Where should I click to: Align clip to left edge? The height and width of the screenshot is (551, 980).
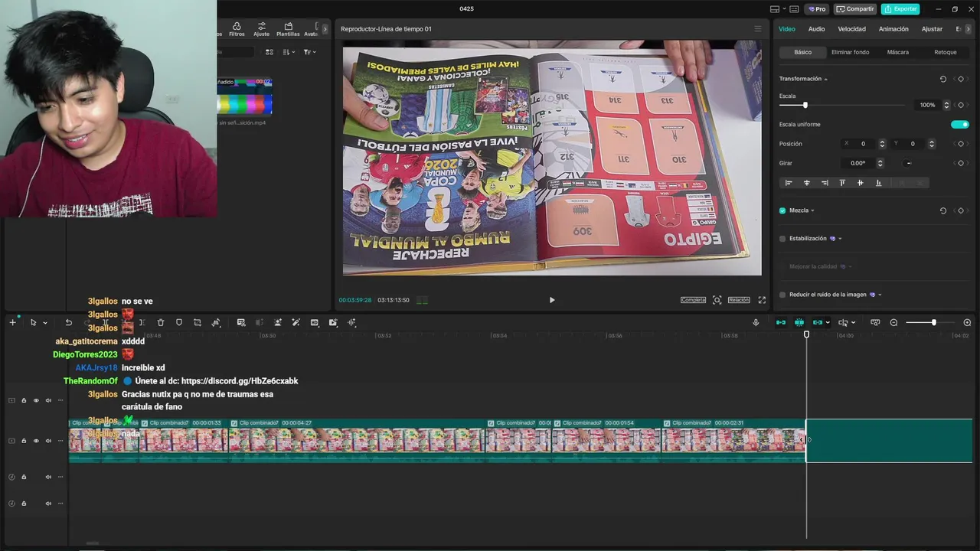pyautogui.click(x=789, y=183)
